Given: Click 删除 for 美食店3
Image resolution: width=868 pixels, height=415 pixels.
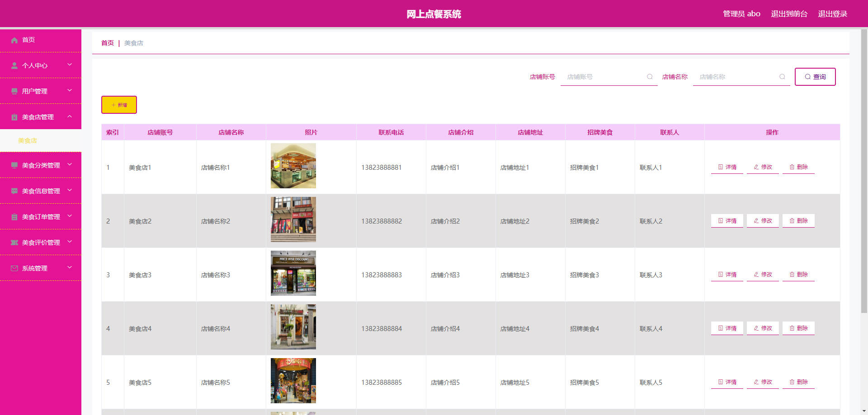Looking at the screenshot, I should tap(798, 275).
